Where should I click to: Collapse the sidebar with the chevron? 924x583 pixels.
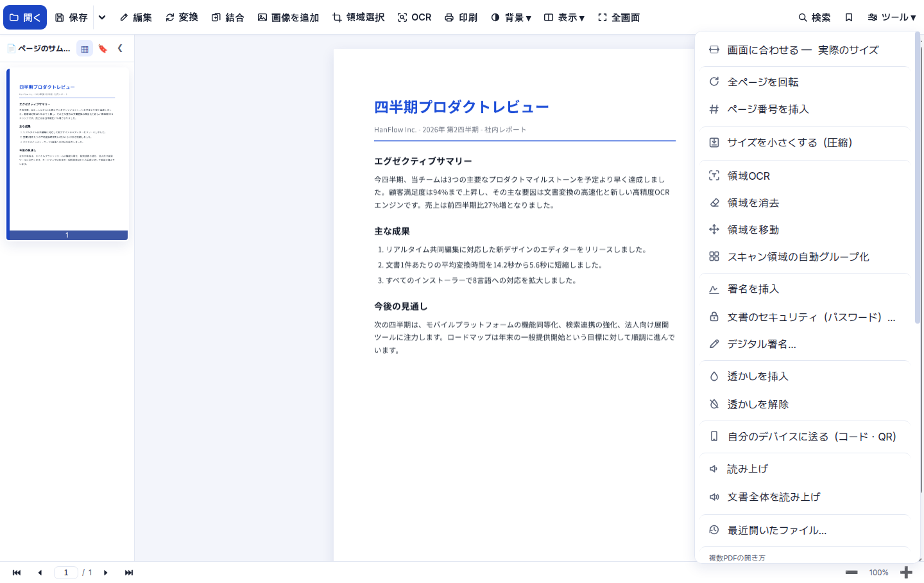tap(120, 48)
